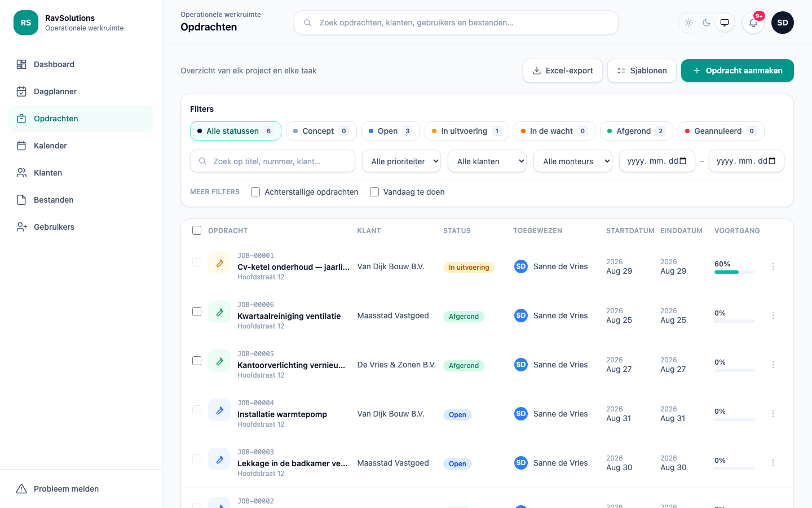Click the orange job icon for JOB-00001
The width and height of the screenshot is (812, 508).
pos(219,262)
